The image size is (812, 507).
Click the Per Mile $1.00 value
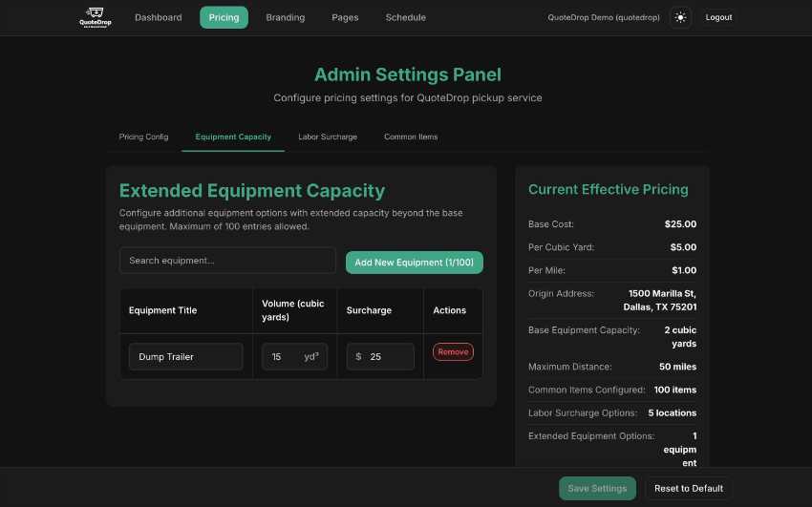[x=684, y=270]
